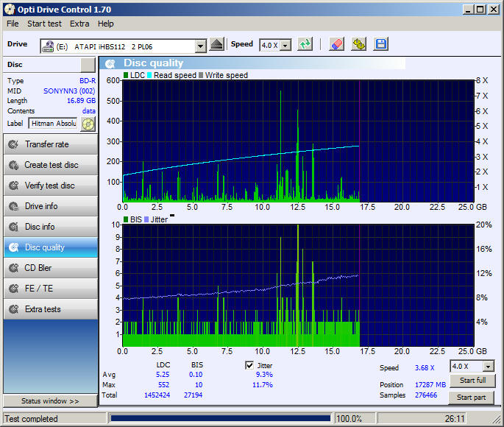Click the Verify test disc icon
Image resolution: width=504 pixels, height=427 pixels.
coord(13,186)
